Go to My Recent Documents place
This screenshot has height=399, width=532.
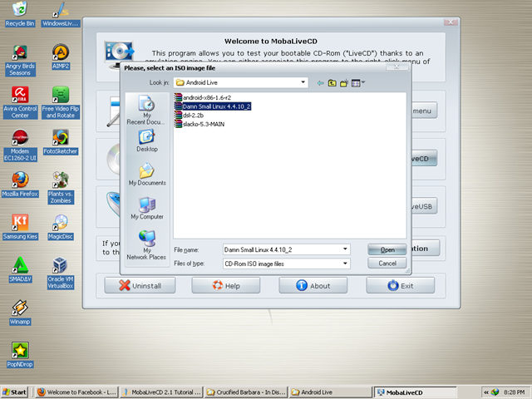[147, 110]
